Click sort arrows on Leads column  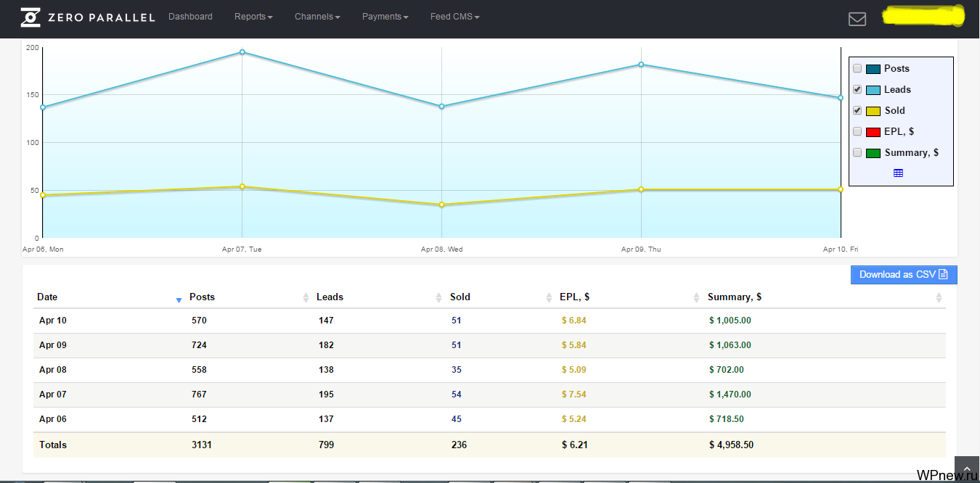click(x=438, y=297)
